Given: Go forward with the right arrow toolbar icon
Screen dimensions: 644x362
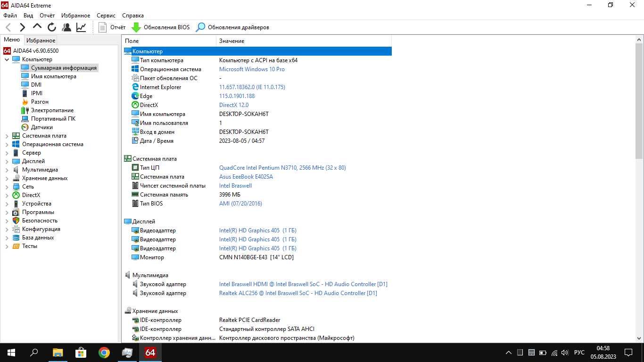Looking at the screenshot, I should (x=22, y=27).
